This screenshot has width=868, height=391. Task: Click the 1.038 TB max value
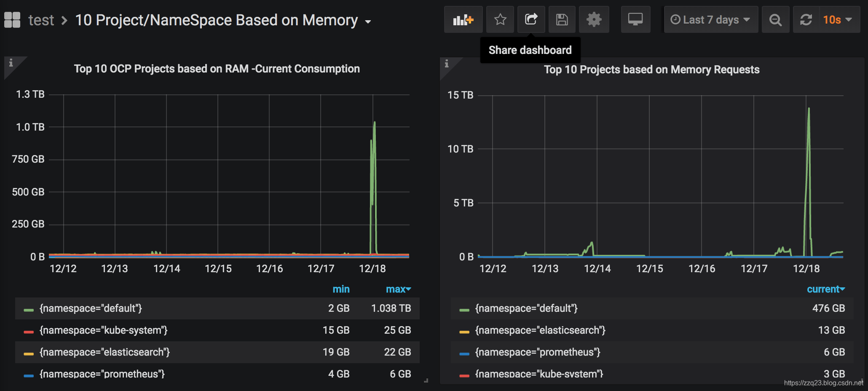tap(391, 308)
